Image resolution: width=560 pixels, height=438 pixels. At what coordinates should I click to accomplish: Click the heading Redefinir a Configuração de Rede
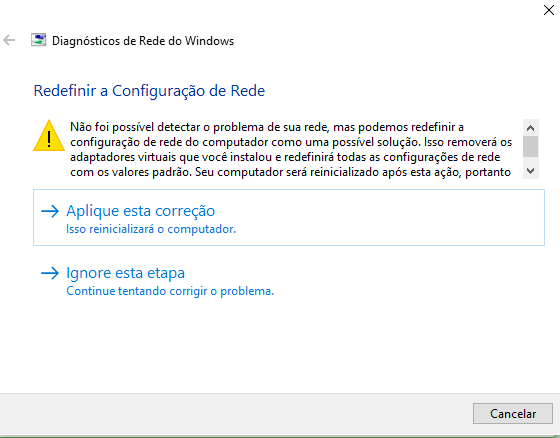point(149,91)
